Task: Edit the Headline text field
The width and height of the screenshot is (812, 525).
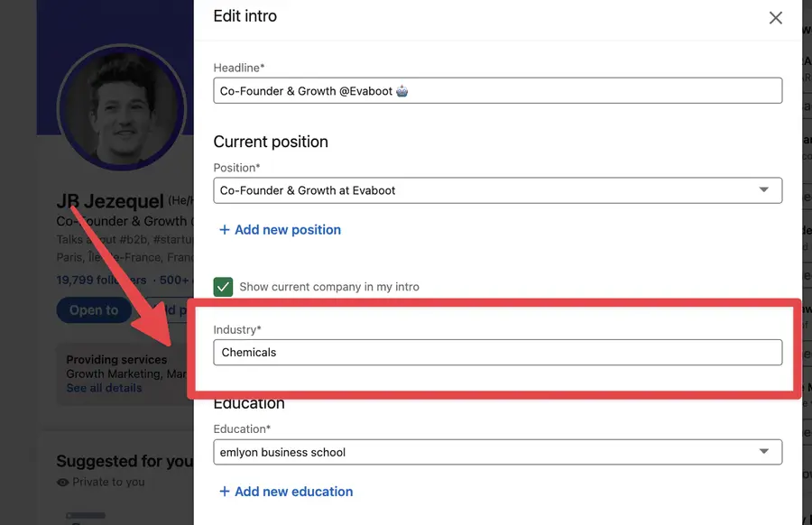Action: (x=496, y=90)
